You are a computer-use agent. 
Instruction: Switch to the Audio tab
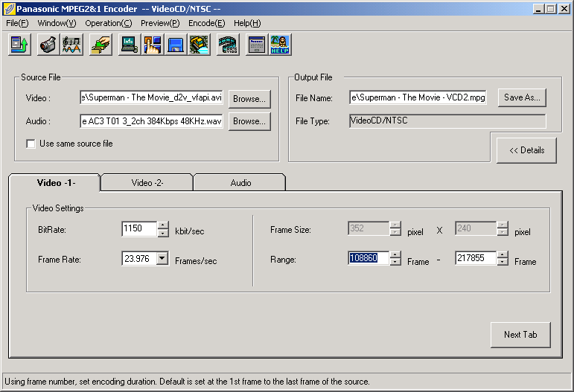pyautogui.click(x=240, y=182)
